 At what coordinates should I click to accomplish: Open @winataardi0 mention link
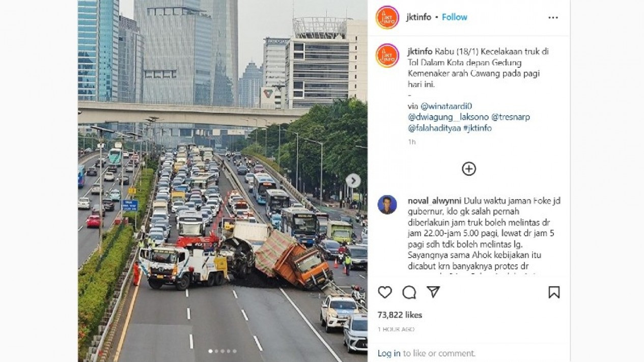(446, 106)
